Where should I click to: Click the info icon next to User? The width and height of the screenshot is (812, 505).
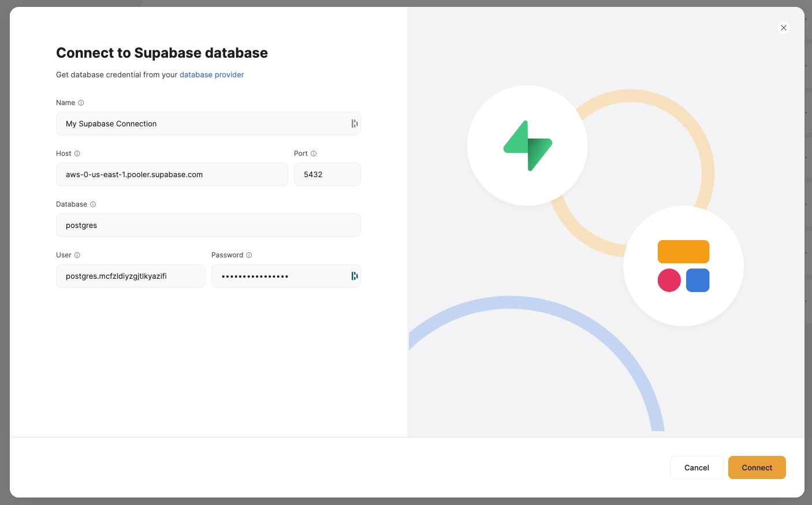(x=77, y=255)
